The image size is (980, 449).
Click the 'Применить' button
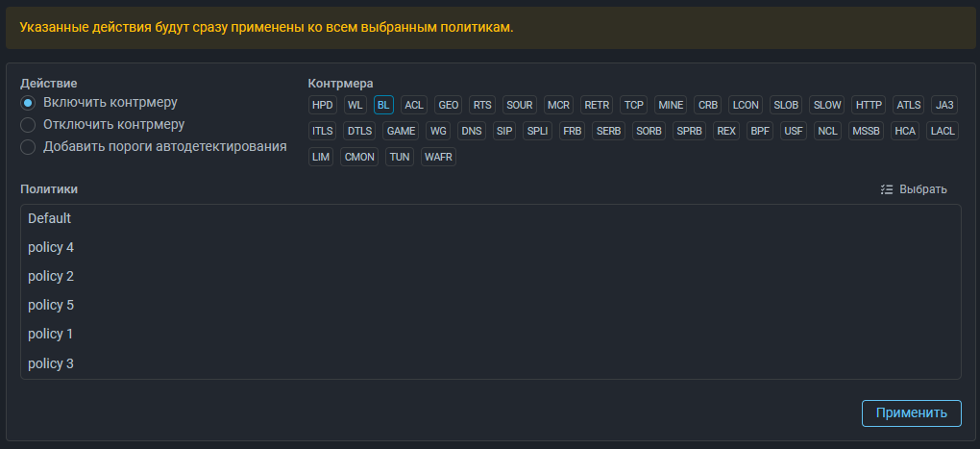911,412
